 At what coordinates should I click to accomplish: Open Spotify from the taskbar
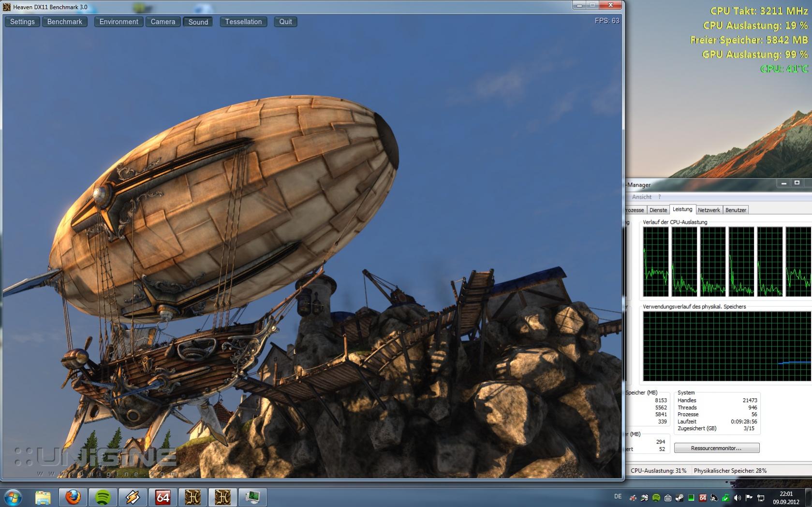103,497
